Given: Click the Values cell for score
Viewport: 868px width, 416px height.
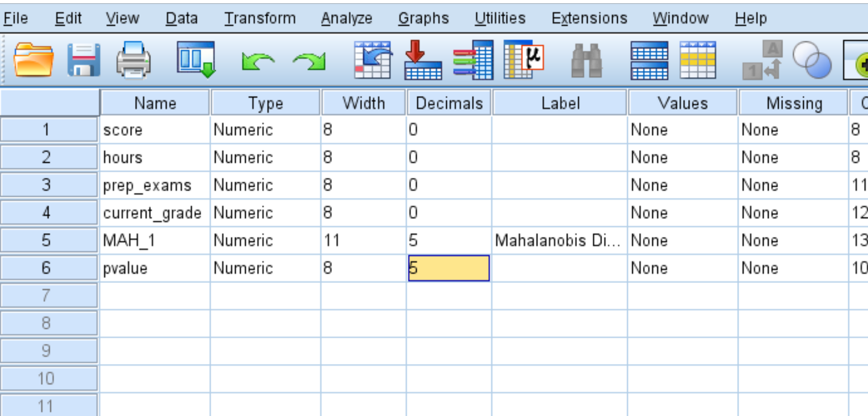Looking at the screenshot, I should (683, 130).
